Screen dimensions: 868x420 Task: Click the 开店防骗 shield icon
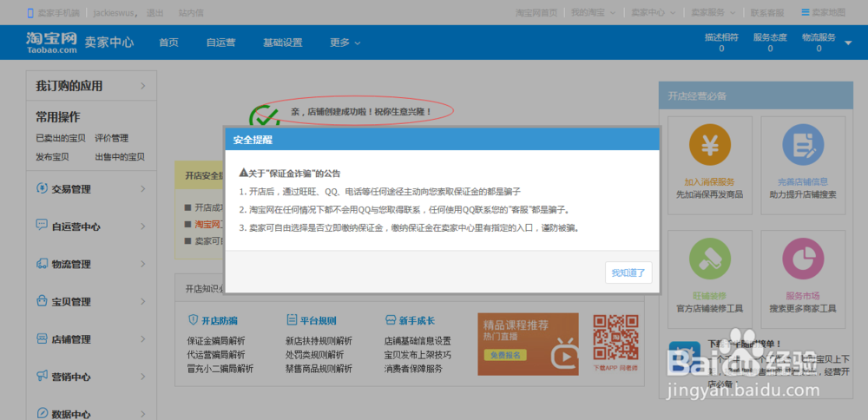click(x=193, y=320)
